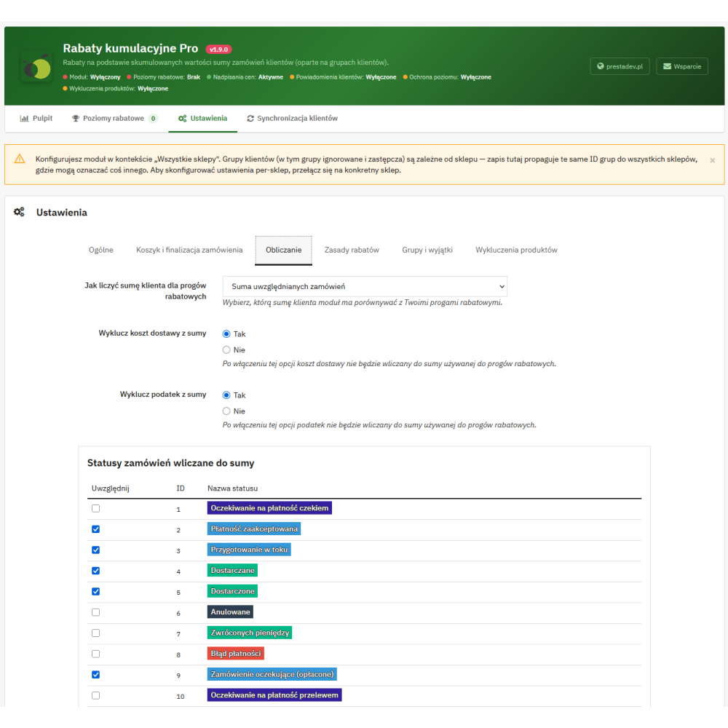Click the Wykluczenia produktów: Wyłączone indicator
Viewport: 728px width, 728px height.
[116, 89]
